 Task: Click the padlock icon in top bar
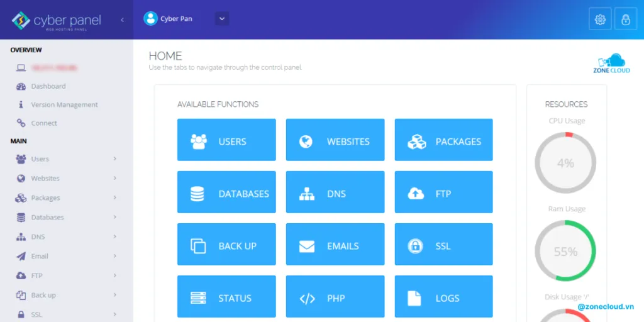click(x=625, y=19)
